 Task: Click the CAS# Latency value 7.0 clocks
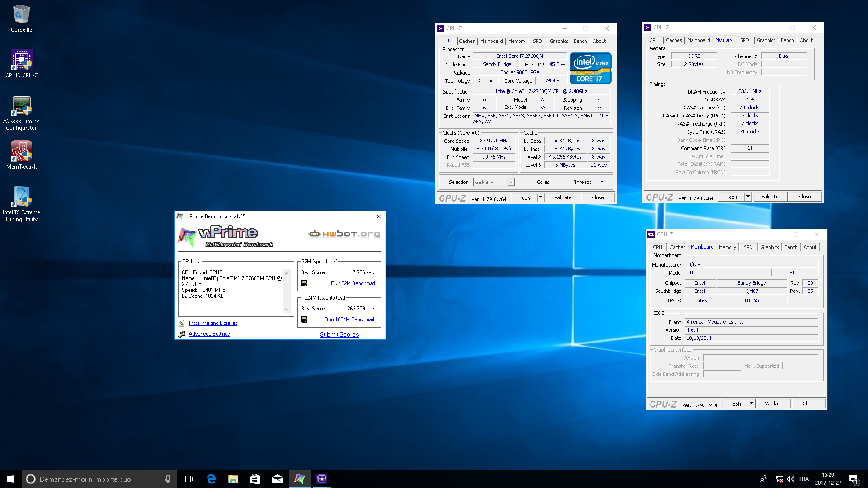(x=750, y=108)
